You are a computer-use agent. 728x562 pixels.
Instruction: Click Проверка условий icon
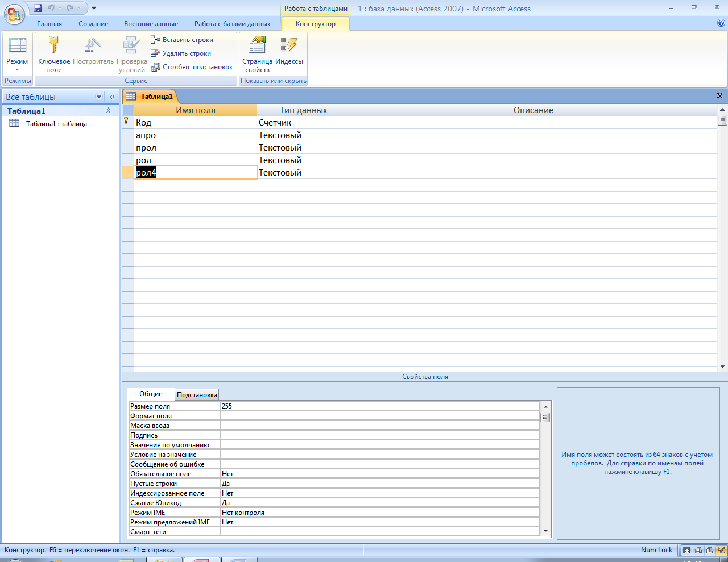[132, 55]
